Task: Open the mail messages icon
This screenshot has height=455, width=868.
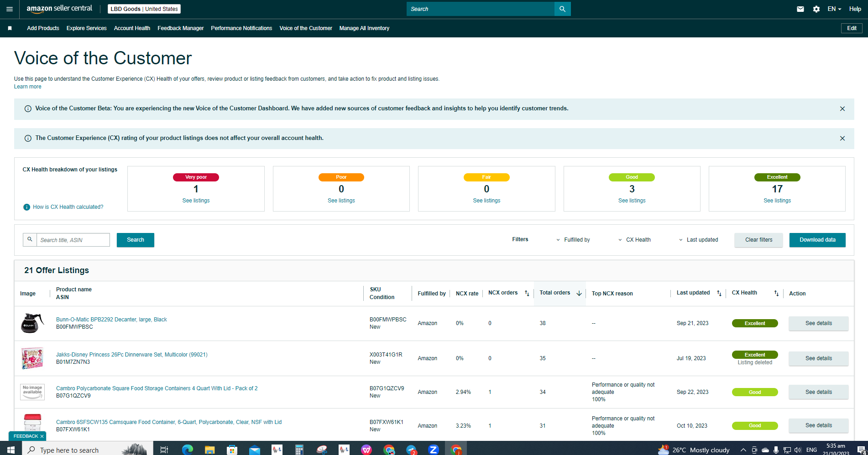Action: click(800, 9)
